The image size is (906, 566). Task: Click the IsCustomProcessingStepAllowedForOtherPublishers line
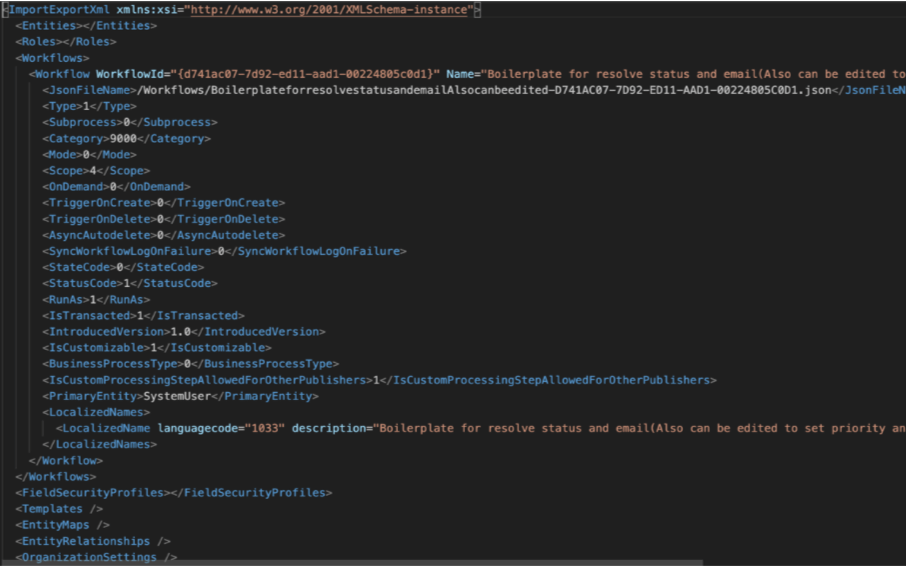pos(380,380)
